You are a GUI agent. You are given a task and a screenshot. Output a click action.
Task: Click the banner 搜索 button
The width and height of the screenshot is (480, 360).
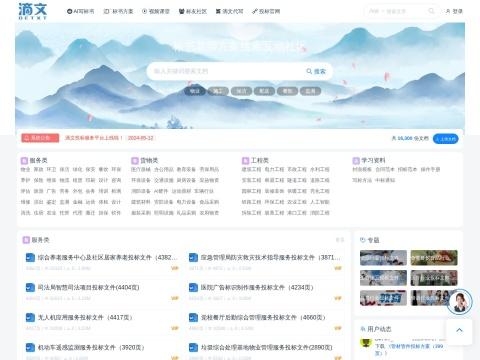(316, 71)
